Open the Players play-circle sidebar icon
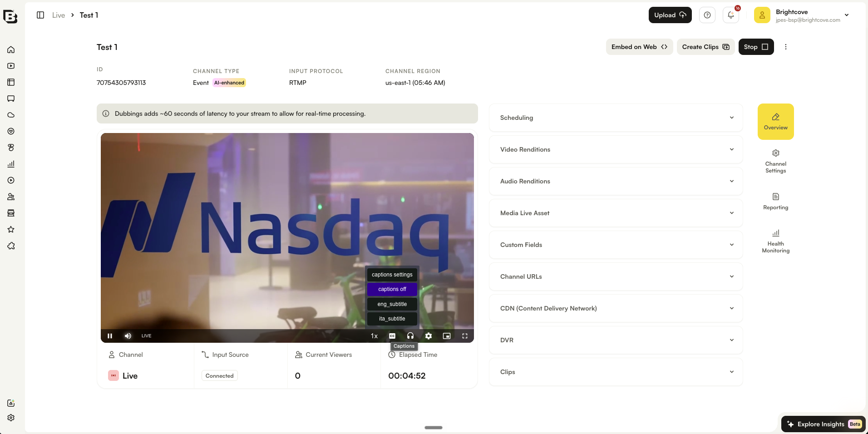The height and width of the screenshot is (434, 868). (x=11, y=180)
